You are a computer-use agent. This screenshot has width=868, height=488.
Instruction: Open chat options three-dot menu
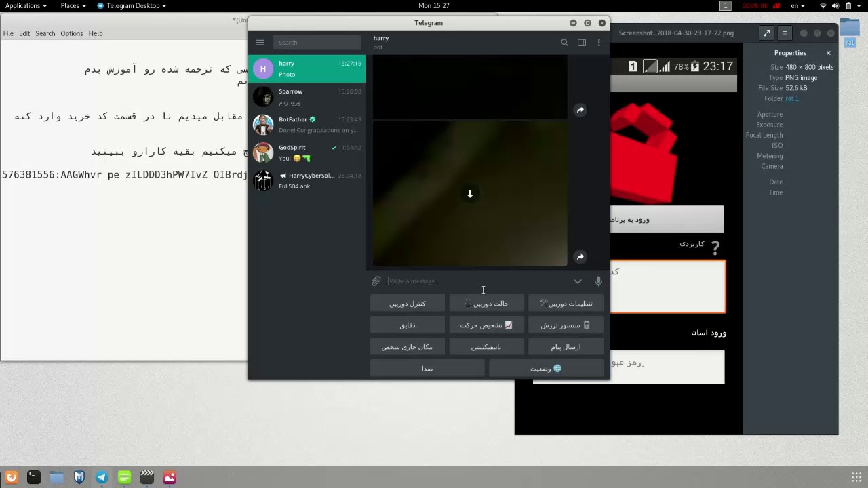pos(599,43)
